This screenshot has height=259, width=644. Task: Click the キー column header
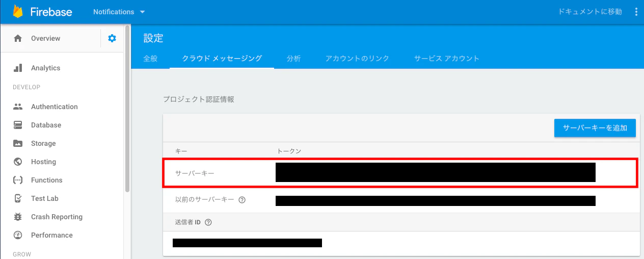181,151
